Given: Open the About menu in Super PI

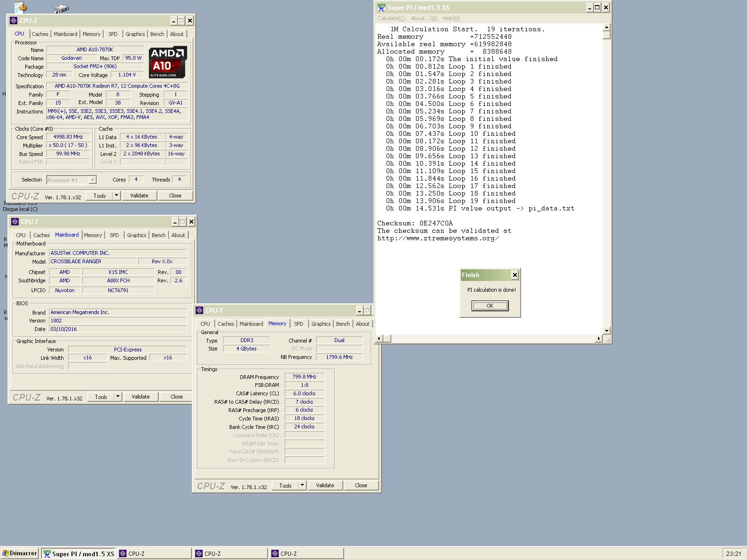Looking at the screenshot, I should pos(424,18).
